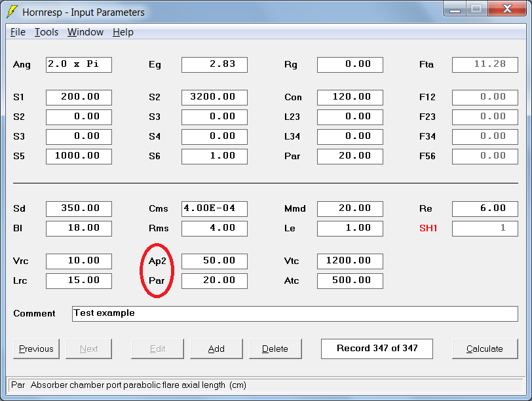
Task: Select the Le field with 1.00
Action: pyautogui.click(x=350, y=229)
